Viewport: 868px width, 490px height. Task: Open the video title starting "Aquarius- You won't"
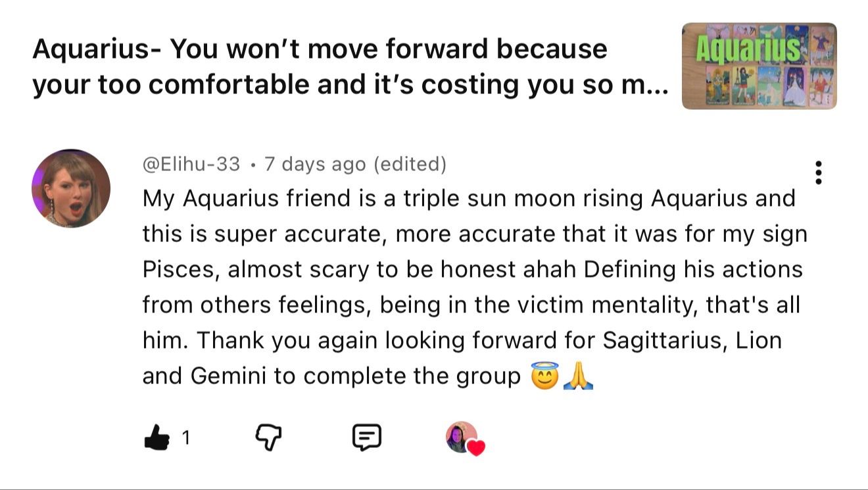pos(350,66)
